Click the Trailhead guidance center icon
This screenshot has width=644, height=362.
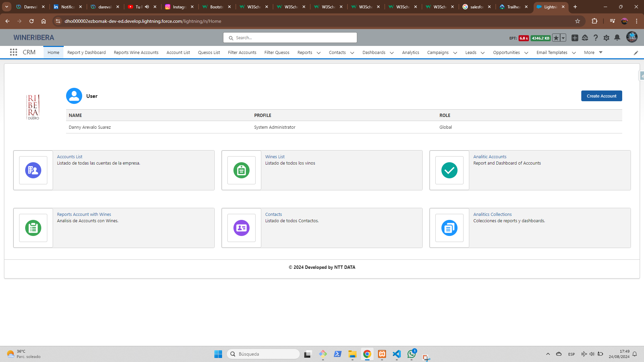pos(585,38)
